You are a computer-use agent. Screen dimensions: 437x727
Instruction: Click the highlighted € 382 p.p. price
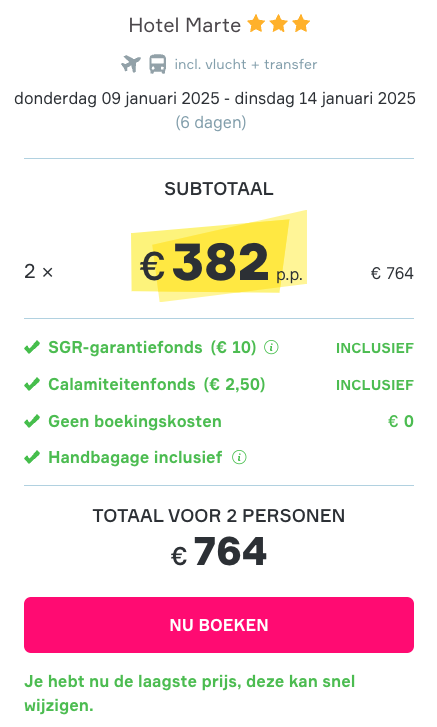point(221,262)
